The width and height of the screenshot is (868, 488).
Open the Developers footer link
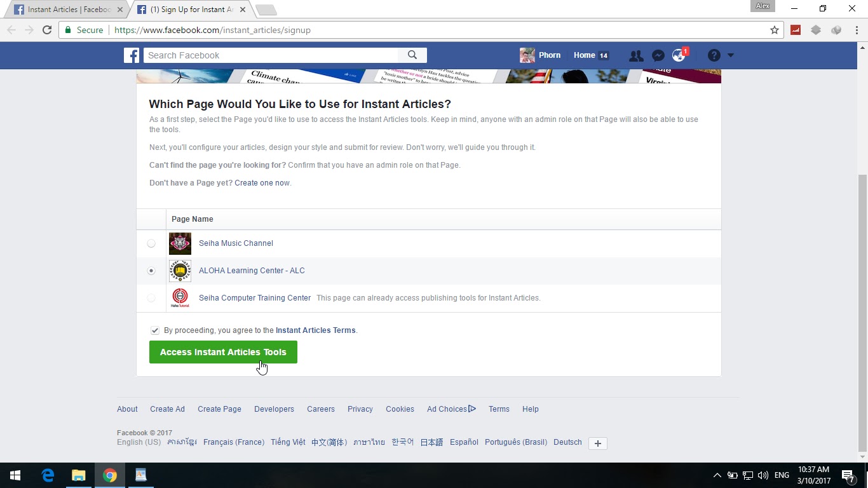point(274,409)
